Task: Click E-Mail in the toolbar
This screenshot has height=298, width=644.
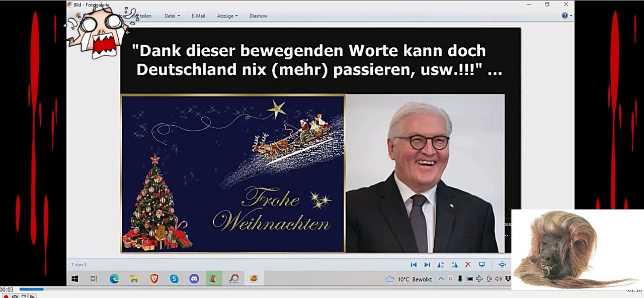Action: (198, 16)
